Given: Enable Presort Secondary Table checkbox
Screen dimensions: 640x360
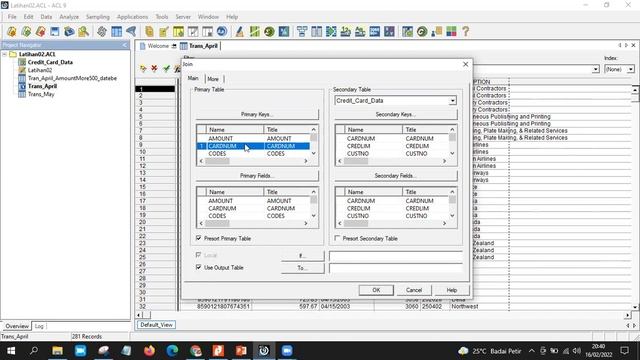Looking at the screenshot, I should pos(338,238).
